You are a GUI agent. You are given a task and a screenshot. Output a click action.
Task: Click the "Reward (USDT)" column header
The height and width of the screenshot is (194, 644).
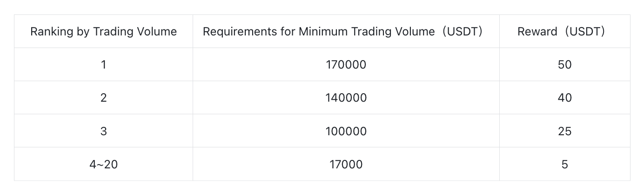[x=564, y=32]
